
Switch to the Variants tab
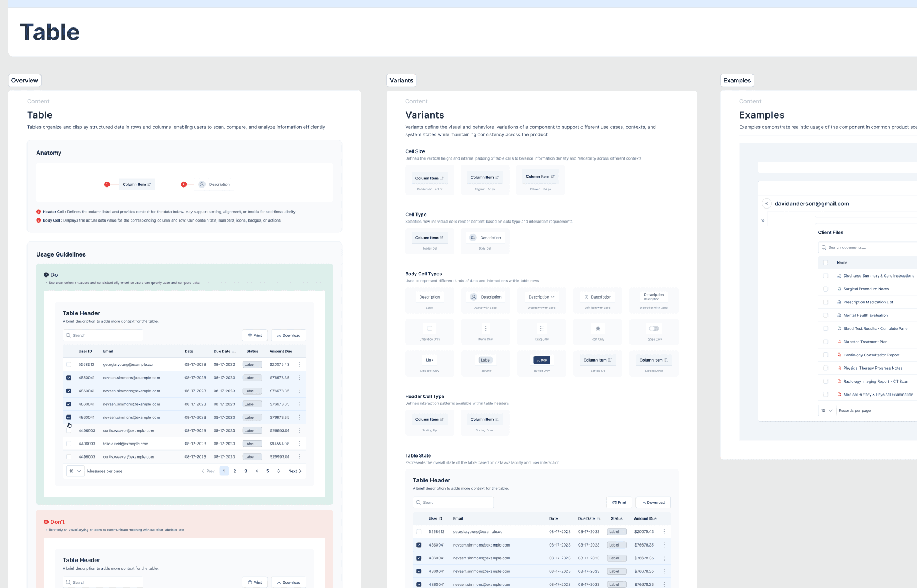coord(401,80)
